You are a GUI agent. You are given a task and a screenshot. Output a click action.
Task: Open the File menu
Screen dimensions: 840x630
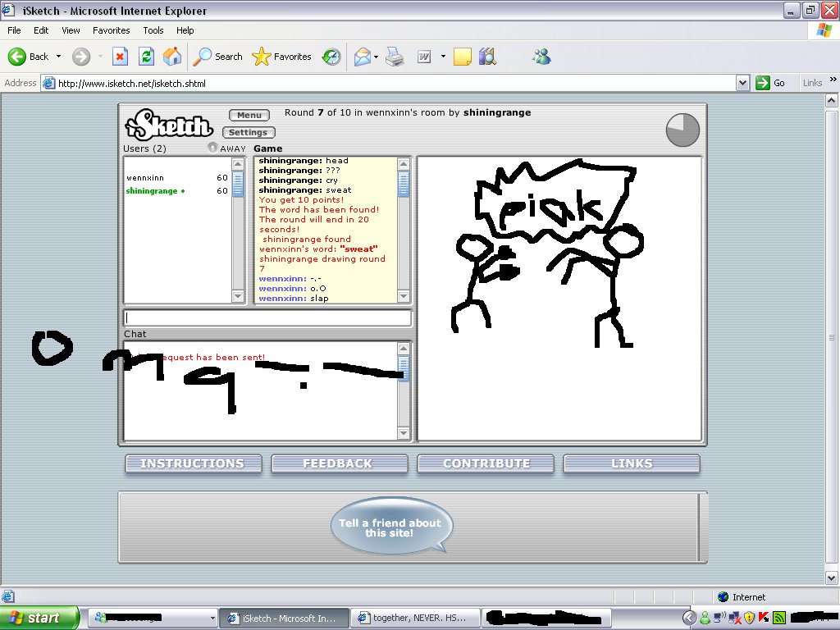coord(14,30)
